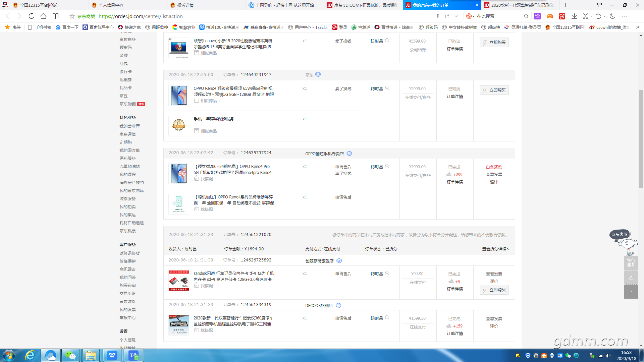Switch to the 京东(JD.COM) tab
The image size is (644, 362).
click(x=364, y=5)
